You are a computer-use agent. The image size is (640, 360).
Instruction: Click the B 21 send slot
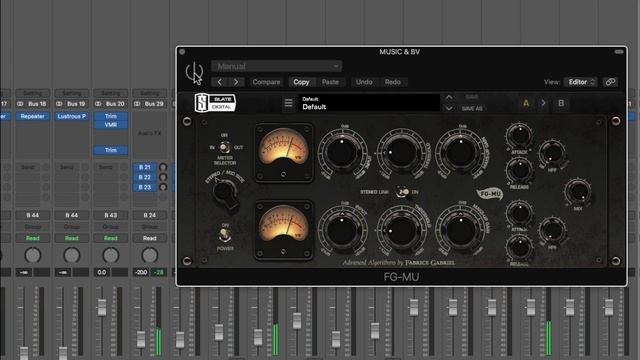click(x=145, y=167)
